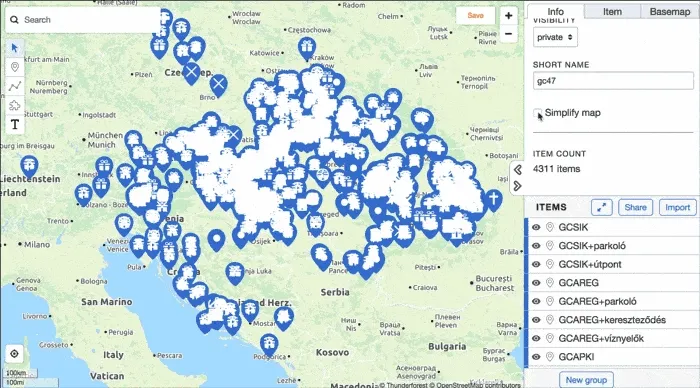Select the GCAPKI group row
The width and height of the screenshot is (700, 388).
612,357
